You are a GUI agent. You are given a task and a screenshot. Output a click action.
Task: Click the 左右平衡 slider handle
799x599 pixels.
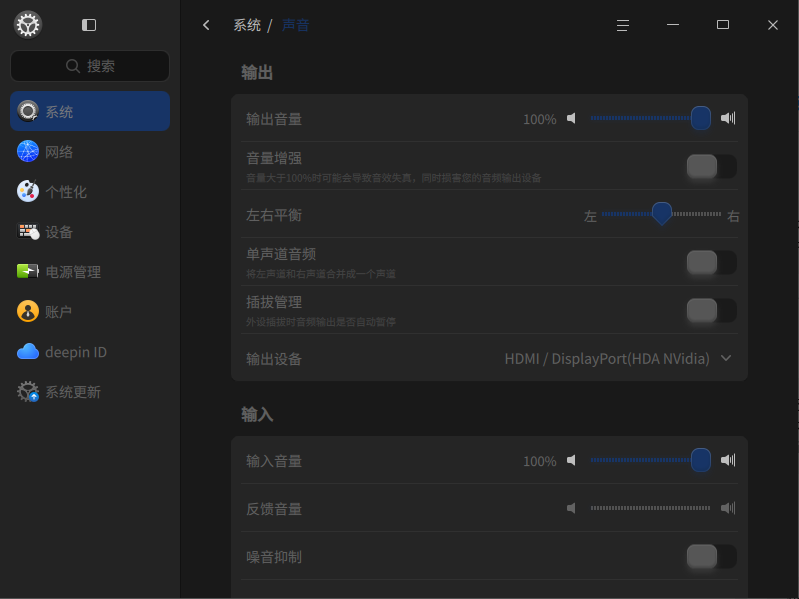point(662,213)
